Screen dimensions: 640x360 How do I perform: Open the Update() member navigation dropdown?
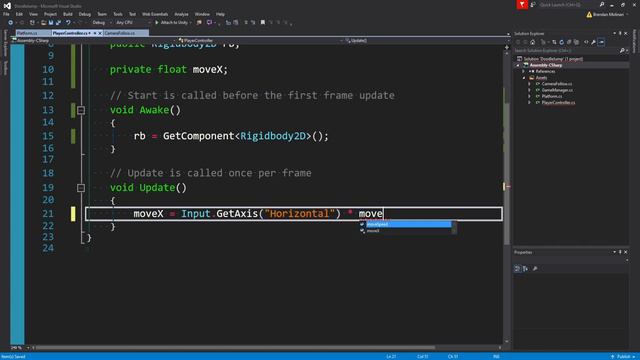427,41
